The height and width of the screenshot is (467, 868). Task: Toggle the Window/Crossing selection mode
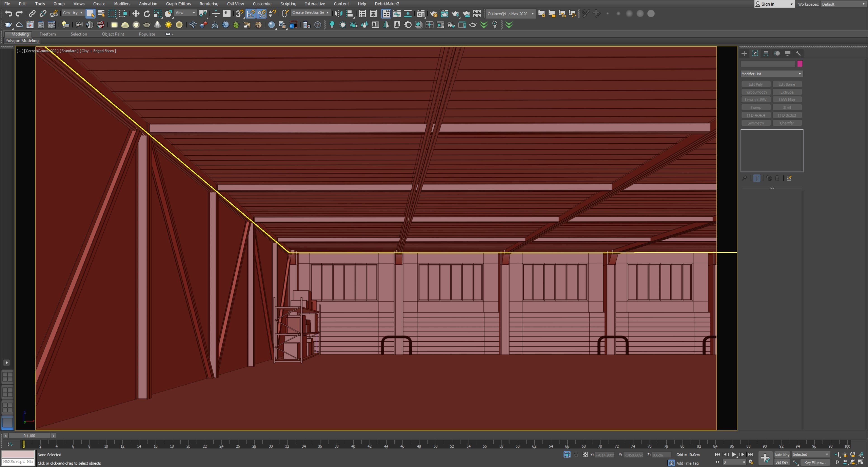coord(123,14)
